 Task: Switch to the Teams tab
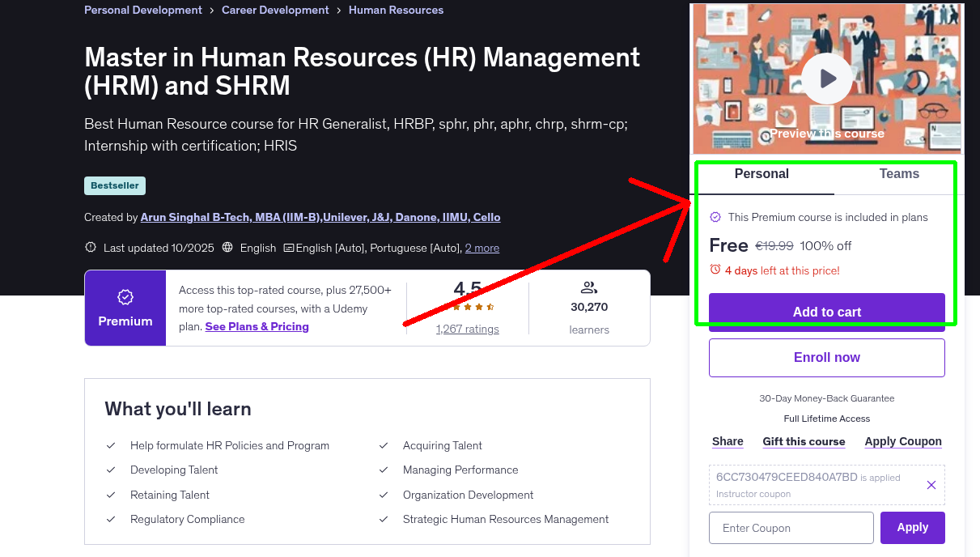coord(899,173)
